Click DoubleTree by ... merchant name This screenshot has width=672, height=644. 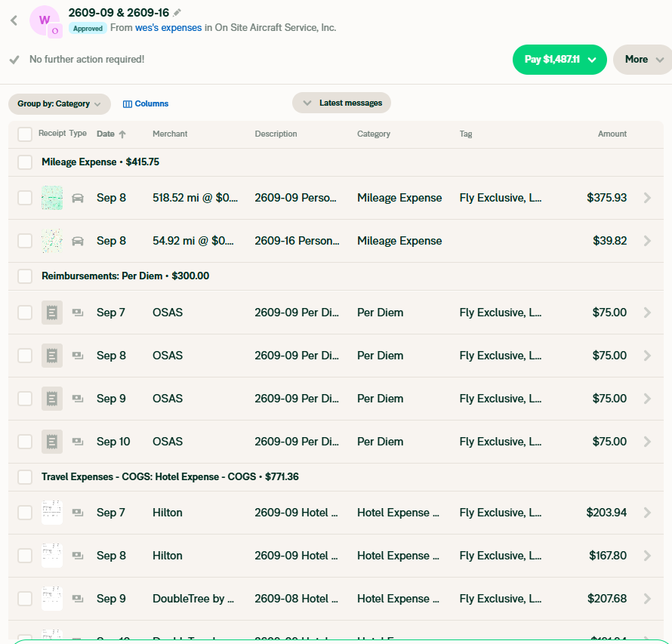(x=193, y=599)
